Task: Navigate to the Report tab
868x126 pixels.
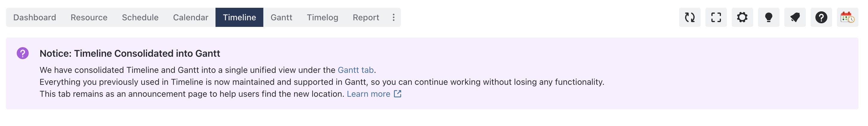Action: click(x=366, y=17)
